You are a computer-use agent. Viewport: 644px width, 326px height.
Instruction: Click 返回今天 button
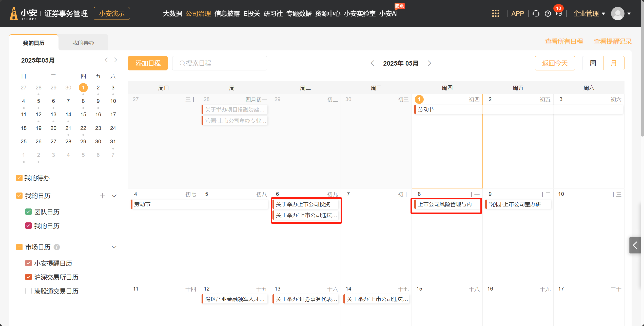555,63
